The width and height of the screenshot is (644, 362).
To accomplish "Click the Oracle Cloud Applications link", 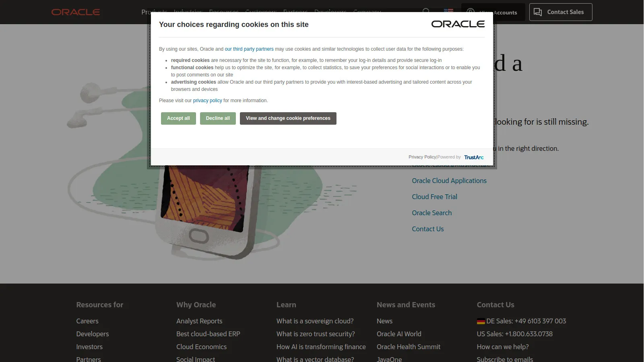I will coord(449,181).
